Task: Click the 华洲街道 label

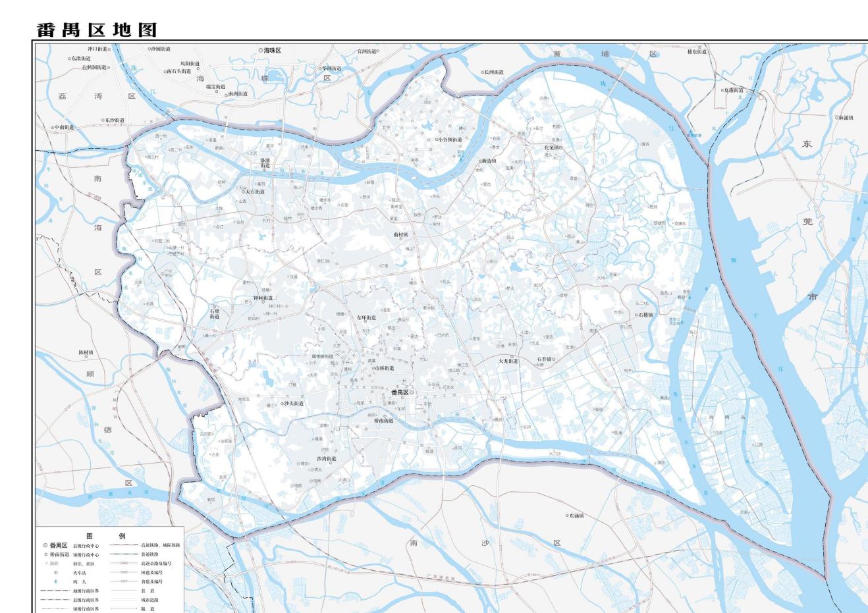Action: click(x=333, y=68)
